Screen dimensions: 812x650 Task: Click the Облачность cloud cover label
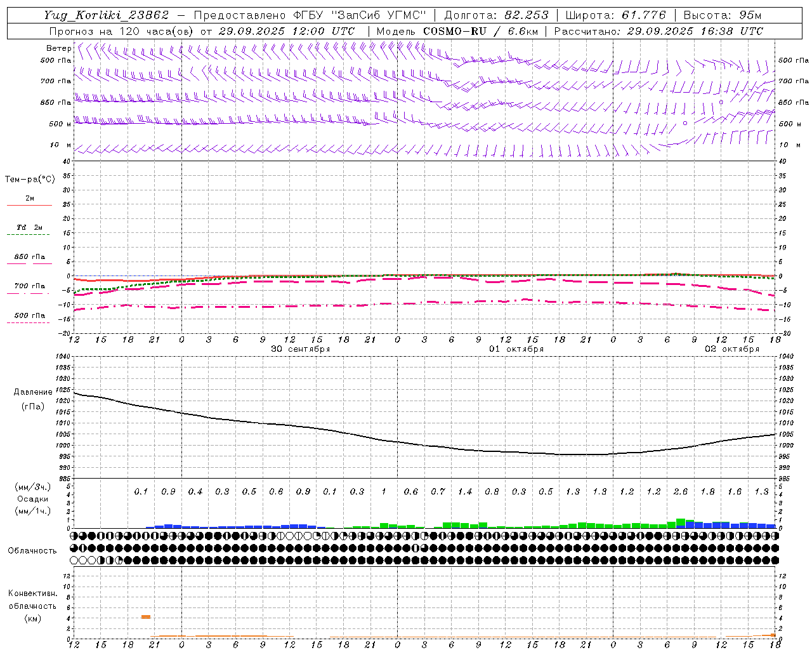point(32,551)
